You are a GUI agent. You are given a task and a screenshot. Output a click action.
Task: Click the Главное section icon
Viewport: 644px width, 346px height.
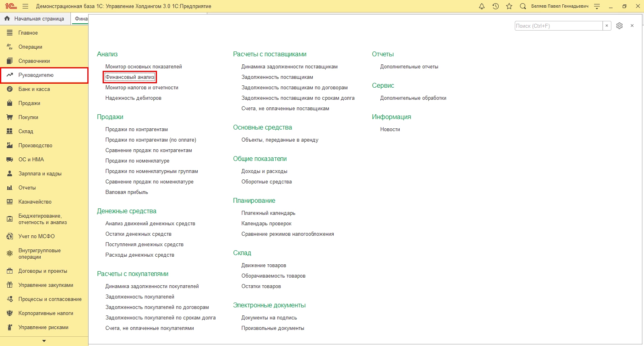[x=10, y=33]
